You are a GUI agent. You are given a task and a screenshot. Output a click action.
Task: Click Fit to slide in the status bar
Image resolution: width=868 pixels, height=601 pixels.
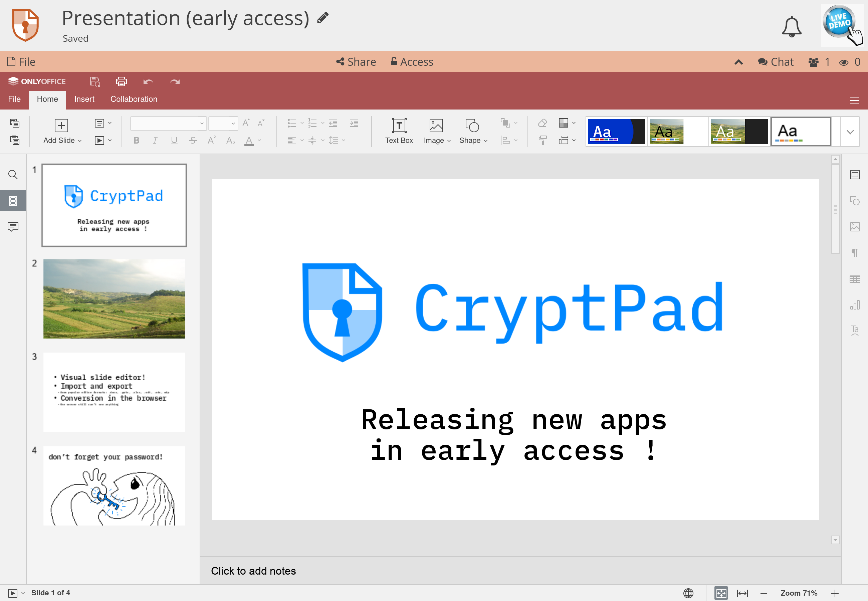click(x=721, y=593)
